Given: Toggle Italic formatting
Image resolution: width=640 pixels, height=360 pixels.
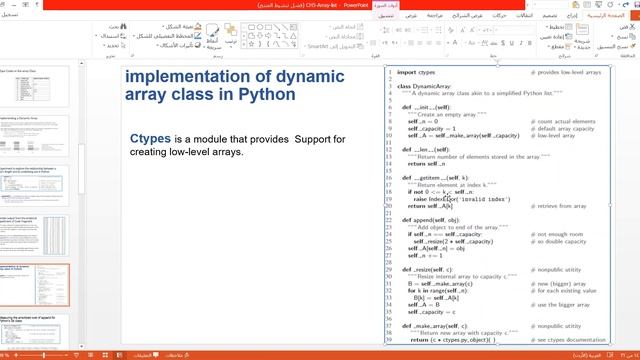Looking at the screenshot, I should tap(521, 43).
